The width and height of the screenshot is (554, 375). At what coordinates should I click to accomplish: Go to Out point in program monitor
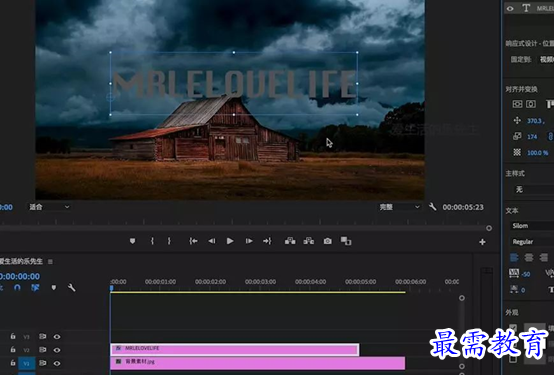point(267,241)
